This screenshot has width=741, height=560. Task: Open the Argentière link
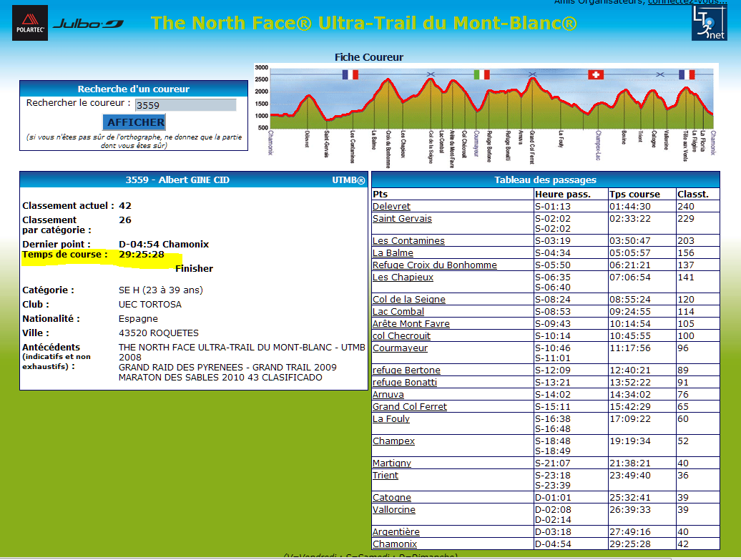click(x=396, y=532)
